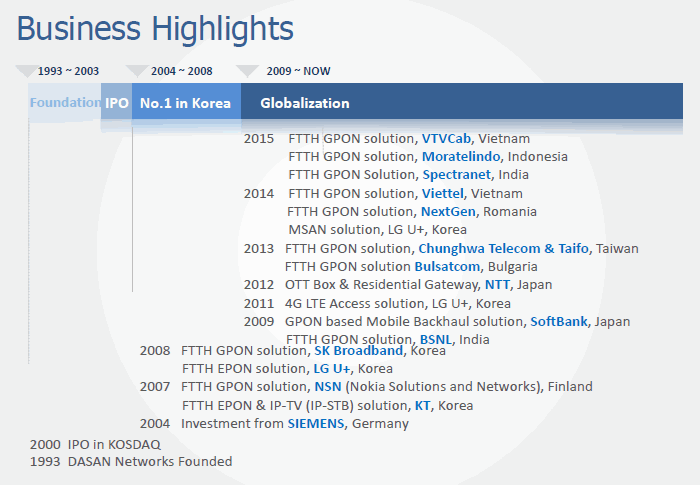Click the triangle marker beside 1993 ~ 2003
Viewport: 700px width, 485px height.
(x=26, y=71)
